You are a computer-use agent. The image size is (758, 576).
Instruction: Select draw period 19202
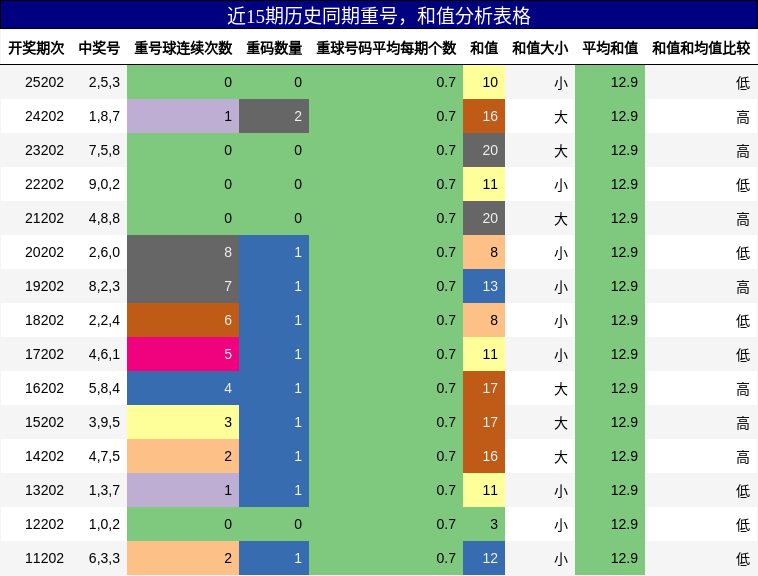pyautogui.click(x=44, y=287)
